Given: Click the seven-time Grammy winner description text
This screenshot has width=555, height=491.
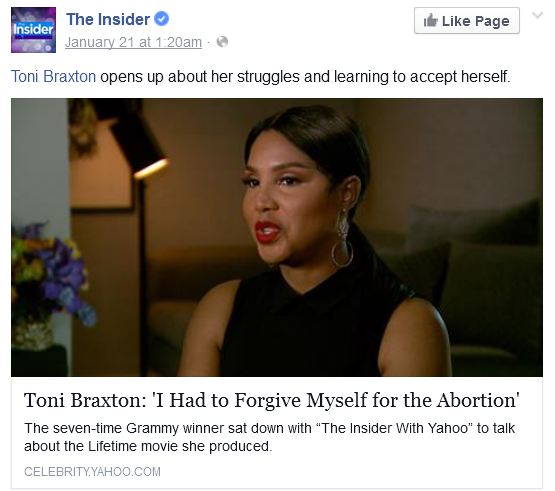Looking at the screenshot, I should point(269,437).
